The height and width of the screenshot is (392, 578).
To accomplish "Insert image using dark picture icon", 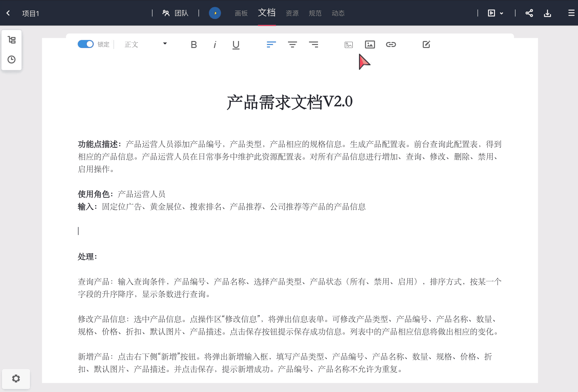I will point(370,44).
